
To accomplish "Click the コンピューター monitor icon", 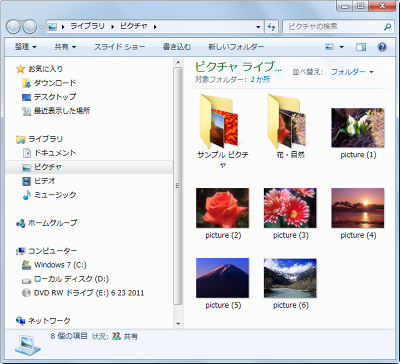I will pos(21,251).
